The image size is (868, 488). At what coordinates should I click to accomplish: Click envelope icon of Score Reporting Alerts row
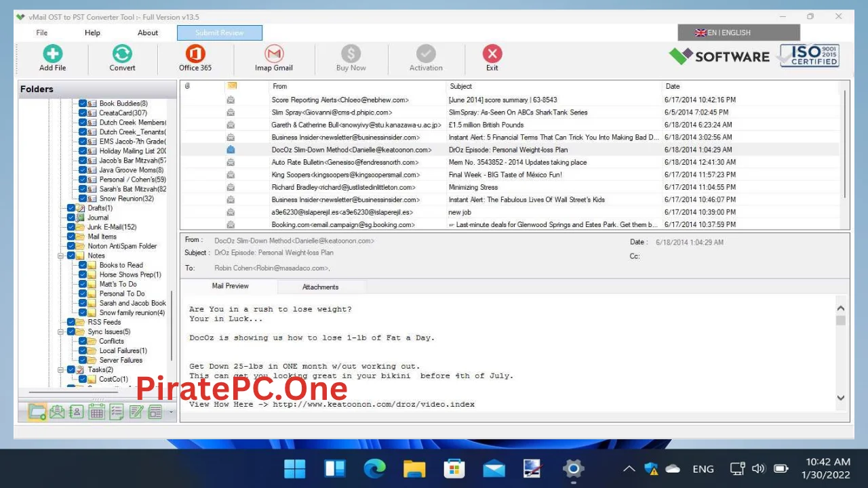point(231,100)
